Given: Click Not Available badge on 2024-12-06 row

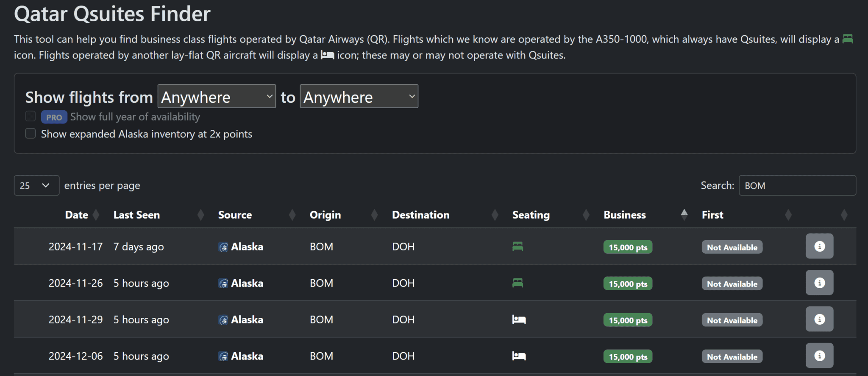Looking at the screenshot, I should pos(732,356).
